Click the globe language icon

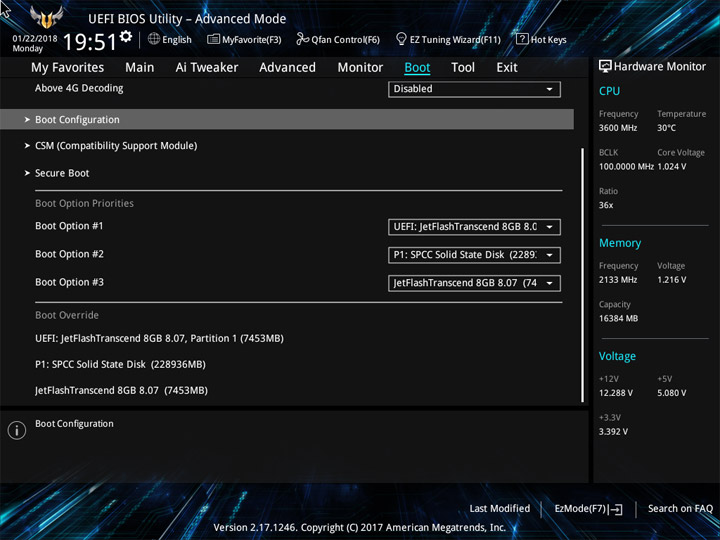[154, 39]
